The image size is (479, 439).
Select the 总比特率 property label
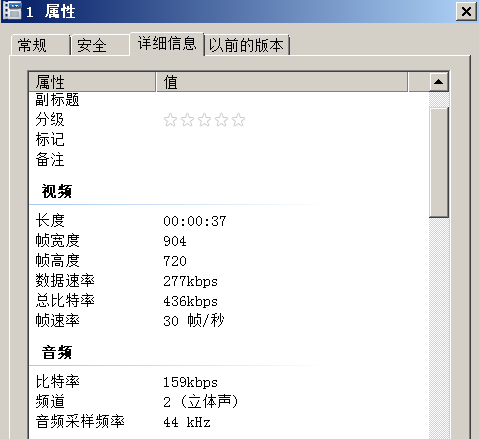coord(65,300)
